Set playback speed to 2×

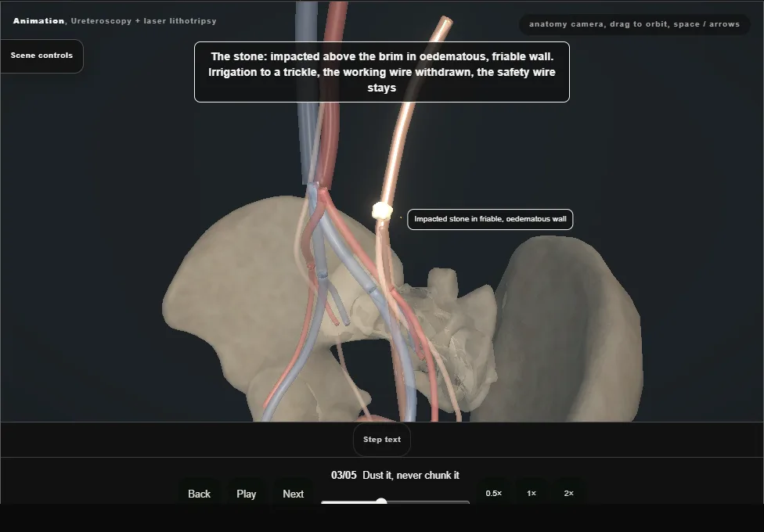click(568, 493)
